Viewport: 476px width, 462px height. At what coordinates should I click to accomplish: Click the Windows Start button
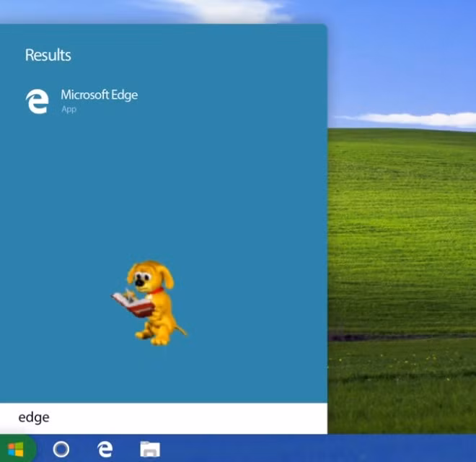[16, 450]
